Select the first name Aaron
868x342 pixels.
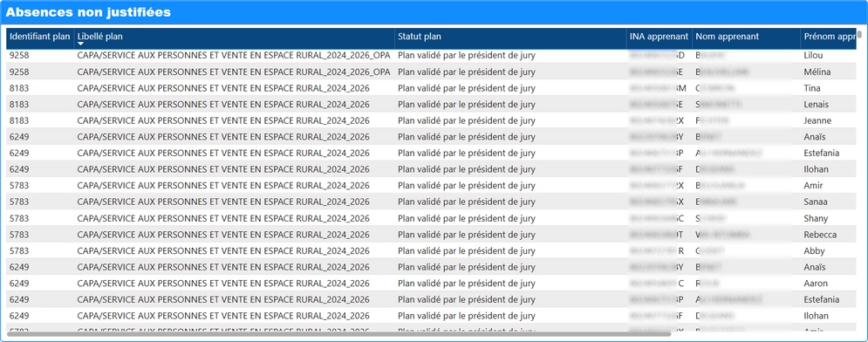(816, 284)
